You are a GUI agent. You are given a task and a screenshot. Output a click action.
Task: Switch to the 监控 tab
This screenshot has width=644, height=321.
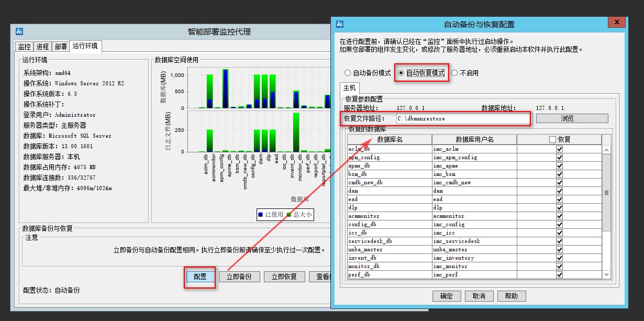tap(25, 47)
